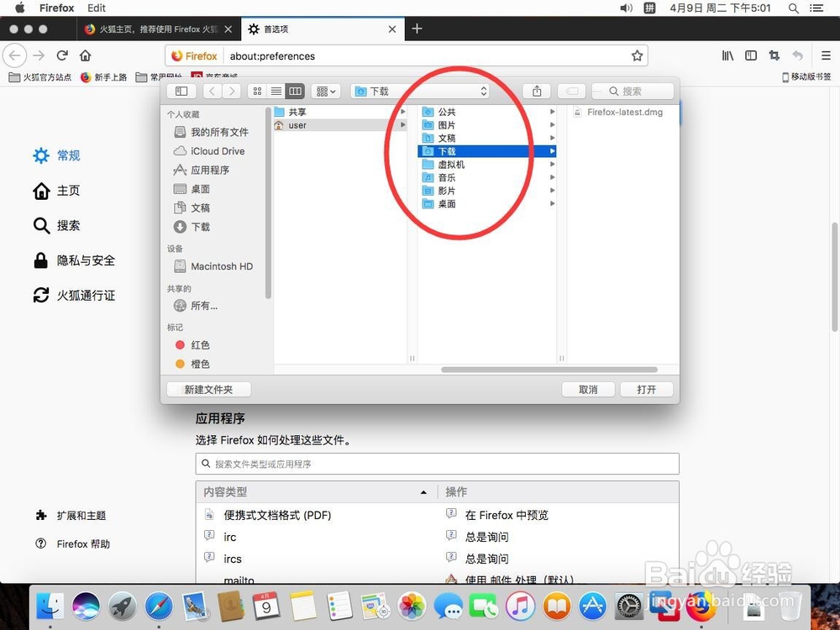Screen dimensions: 840x630
Task: Open 常规 preferences category
Action: 56,155
